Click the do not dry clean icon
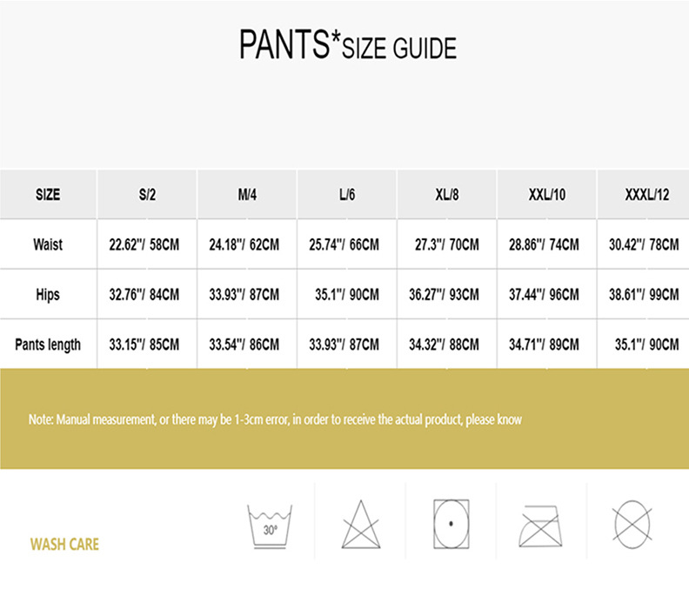The width and height of the screenshot is (689, 616). 632,524
